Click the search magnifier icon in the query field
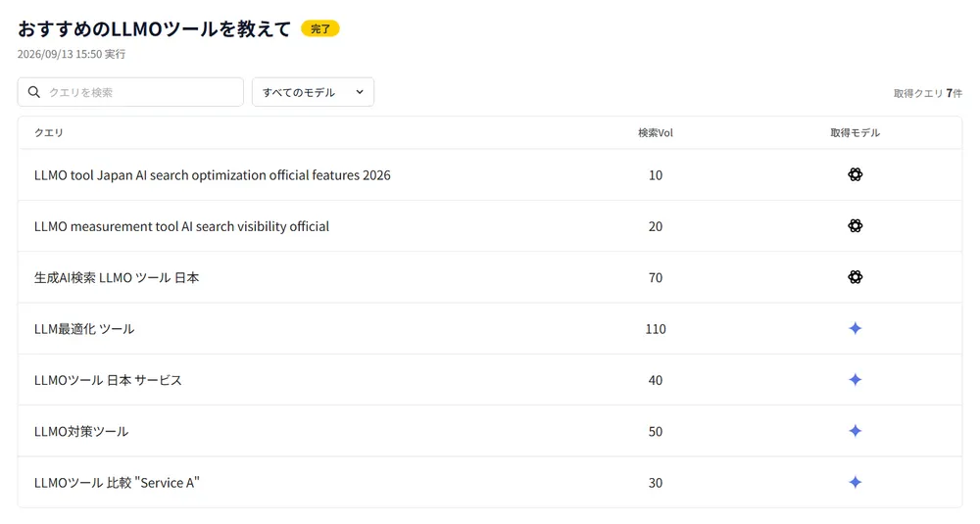 (x=34, y=92)
